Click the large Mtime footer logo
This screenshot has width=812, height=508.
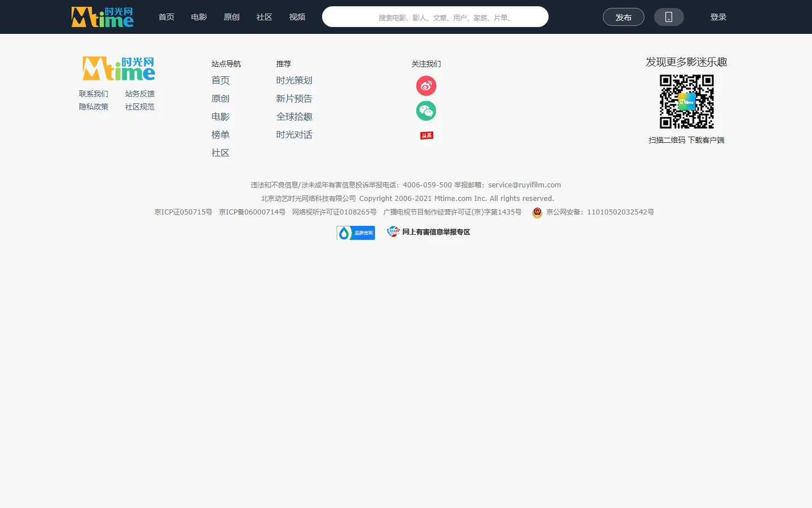point(118,69)
